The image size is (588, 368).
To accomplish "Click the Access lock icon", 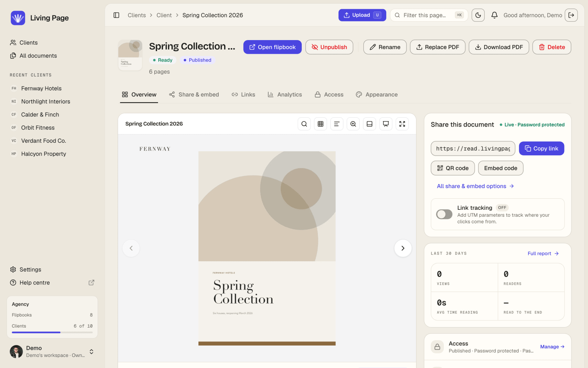I will [x=437, y=347].
